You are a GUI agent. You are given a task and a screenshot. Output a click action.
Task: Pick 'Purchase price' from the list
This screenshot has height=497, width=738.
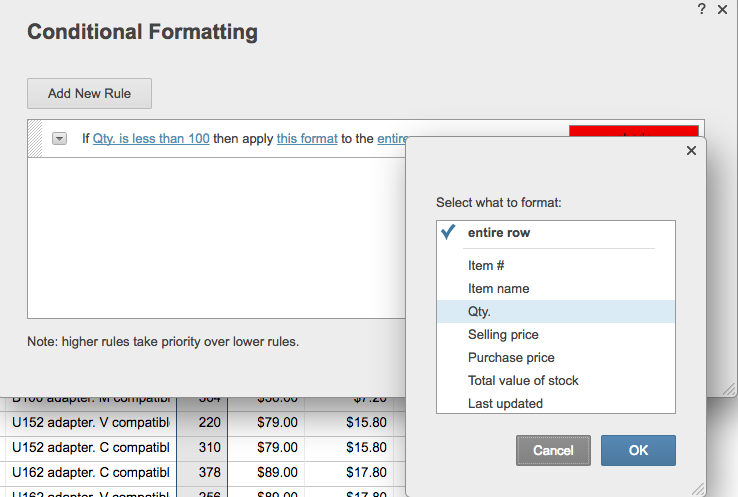point(511,358)
